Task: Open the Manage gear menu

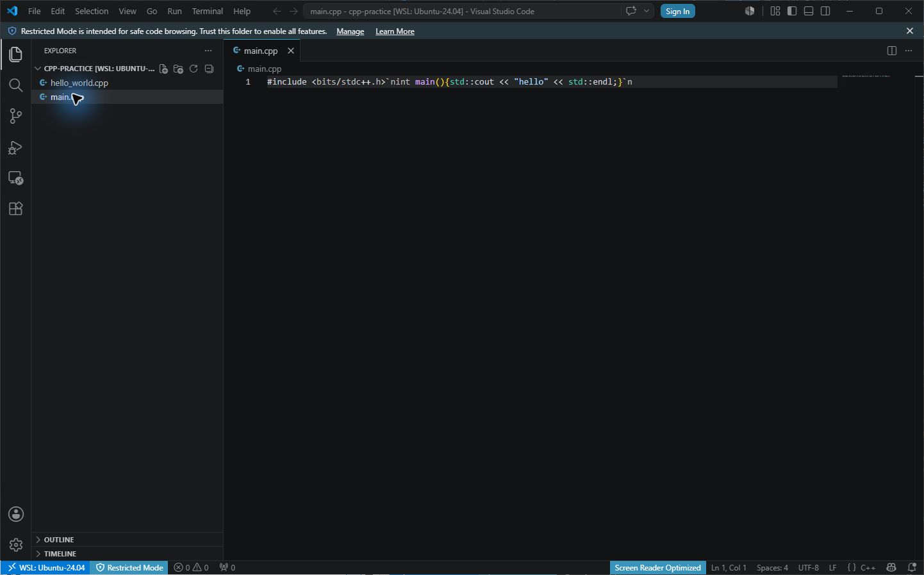Action: [16, 545]
